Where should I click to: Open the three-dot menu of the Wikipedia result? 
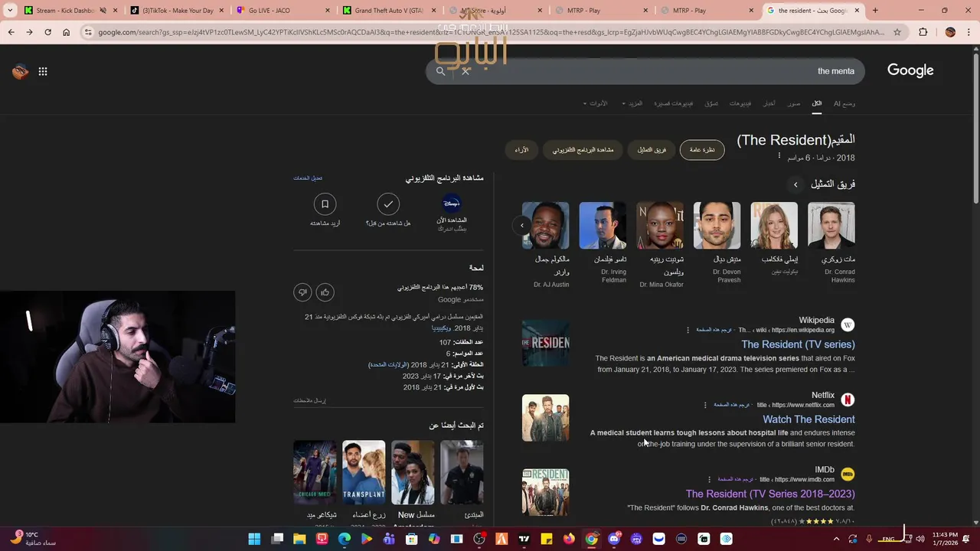point(688,330)
